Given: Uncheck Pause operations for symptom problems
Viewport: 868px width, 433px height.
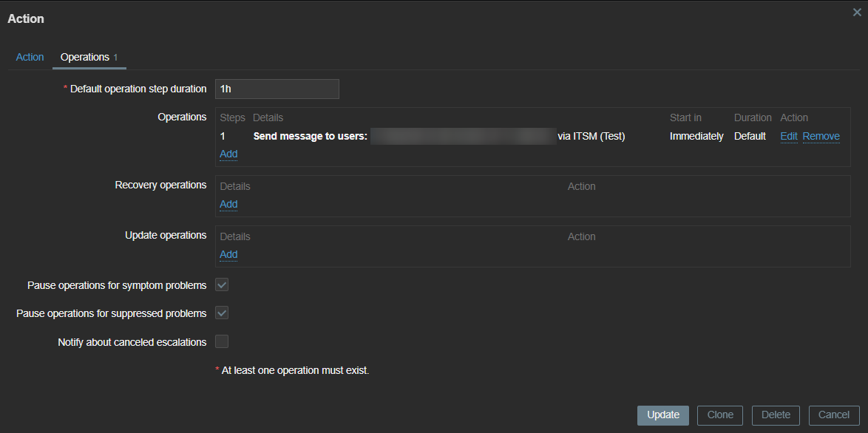Looking at the screenshot, I should [222, 285].
